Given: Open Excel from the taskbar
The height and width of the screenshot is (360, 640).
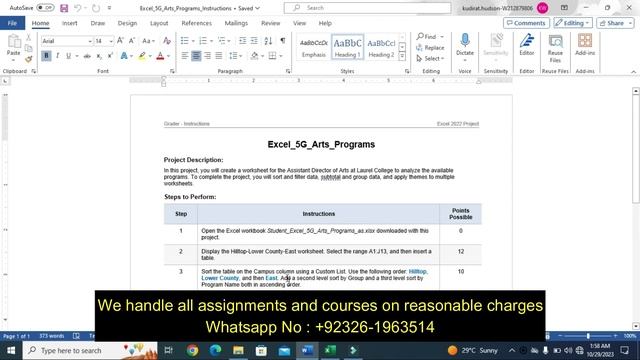Looking at the screenshot, I should [x=330, y=350].
